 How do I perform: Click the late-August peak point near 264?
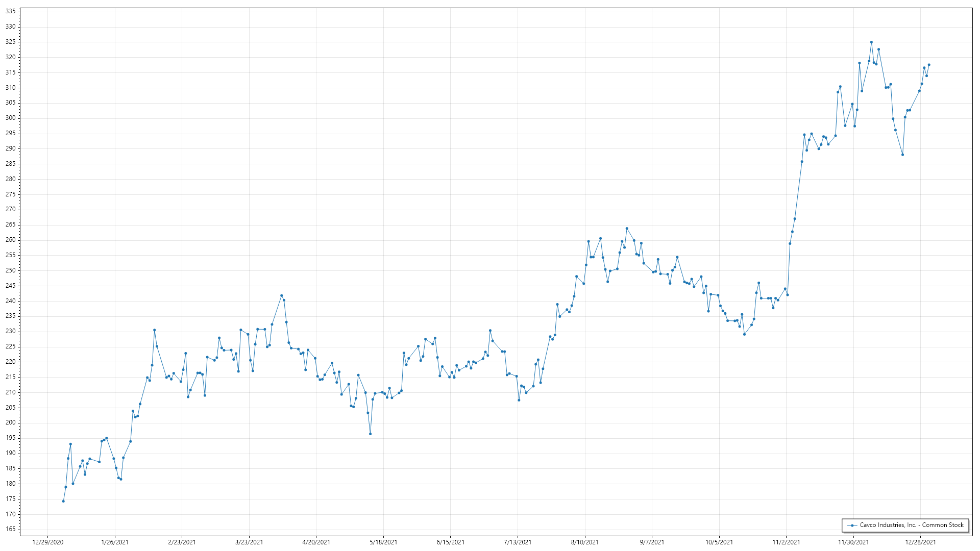(x=627, y=229)
